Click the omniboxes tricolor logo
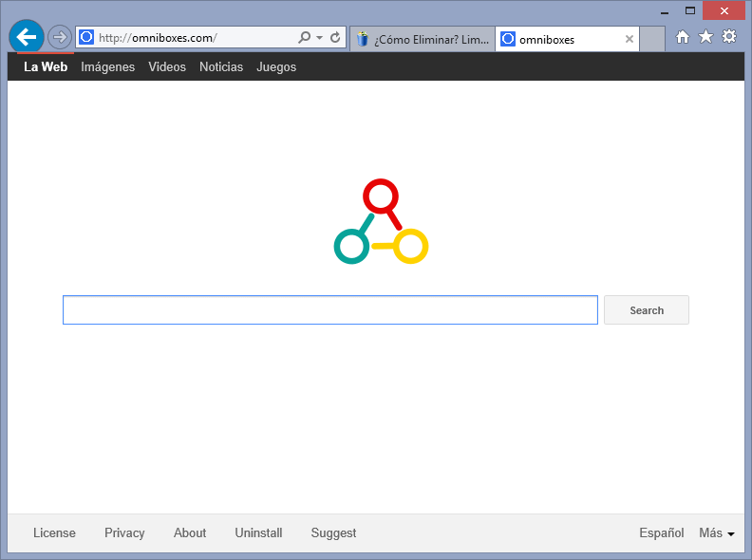This screenshot has width=752, height=560. coord(381,221)
